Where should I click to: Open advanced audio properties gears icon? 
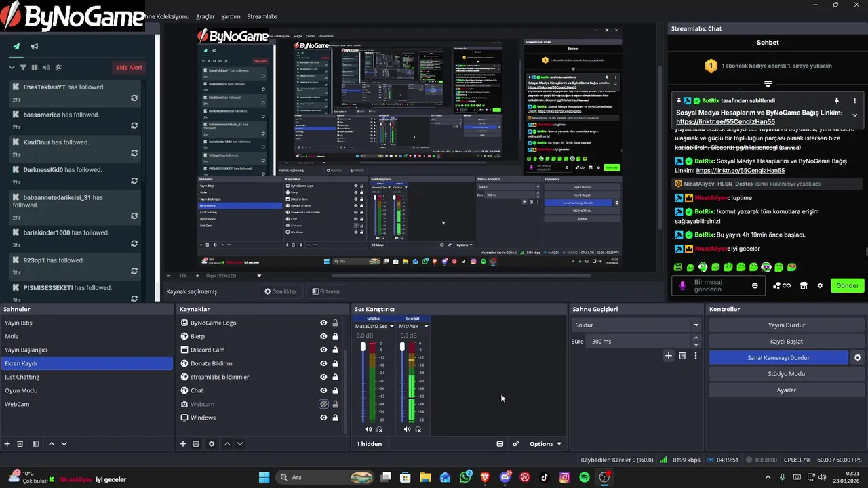click(x=515, y=444)
